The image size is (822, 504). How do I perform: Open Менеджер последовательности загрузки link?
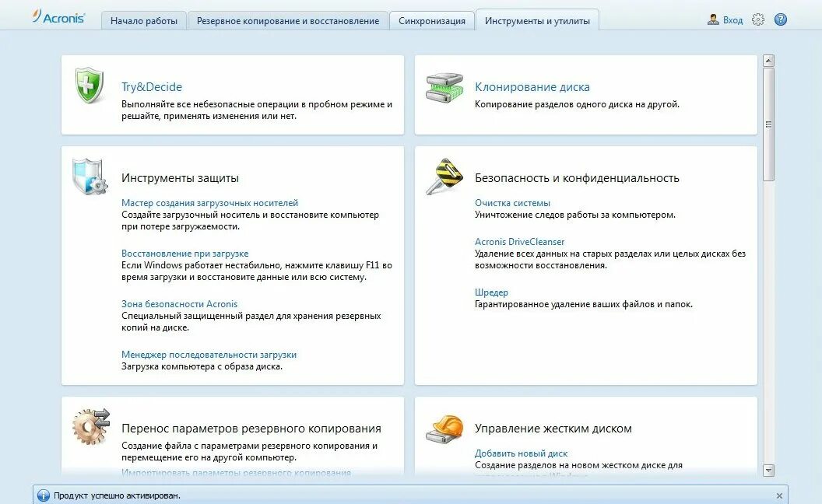(209, 355)
